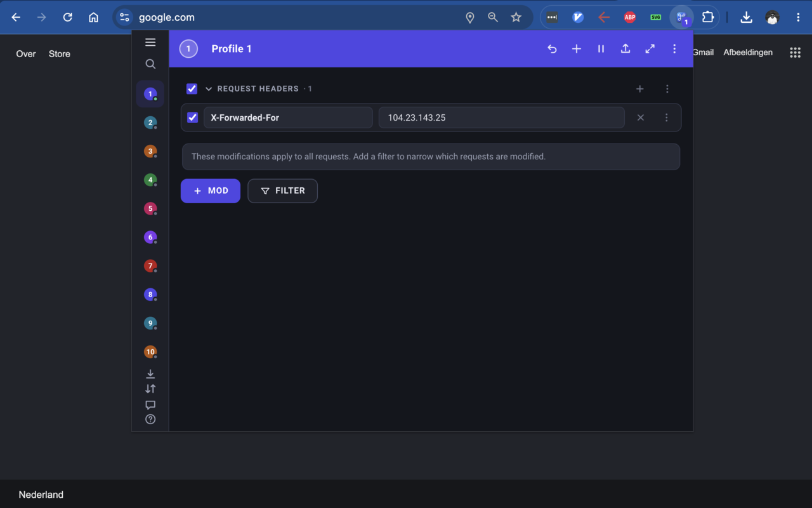This screenshot has width=812, height=508.
Task: Click the + MOD button
Action: [x=211, y=190]
